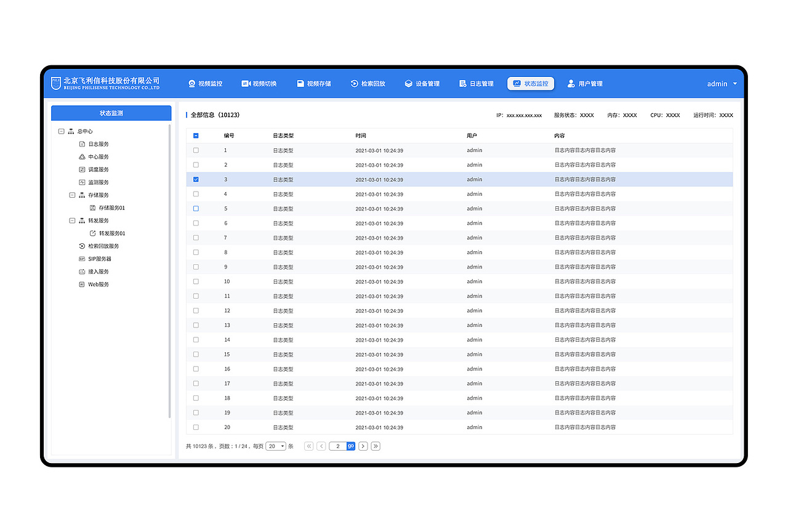Collapse the 转发服务 tree node
This screenshot has width=788, height=532.
pos(72,220)
